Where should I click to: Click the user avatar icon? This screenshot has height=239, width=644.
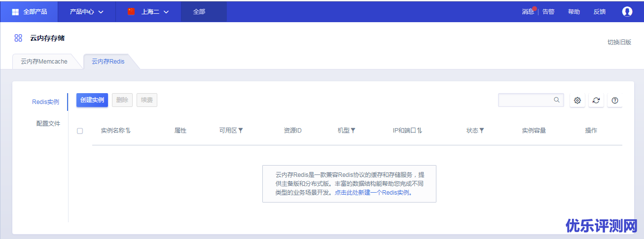(627, 11)
